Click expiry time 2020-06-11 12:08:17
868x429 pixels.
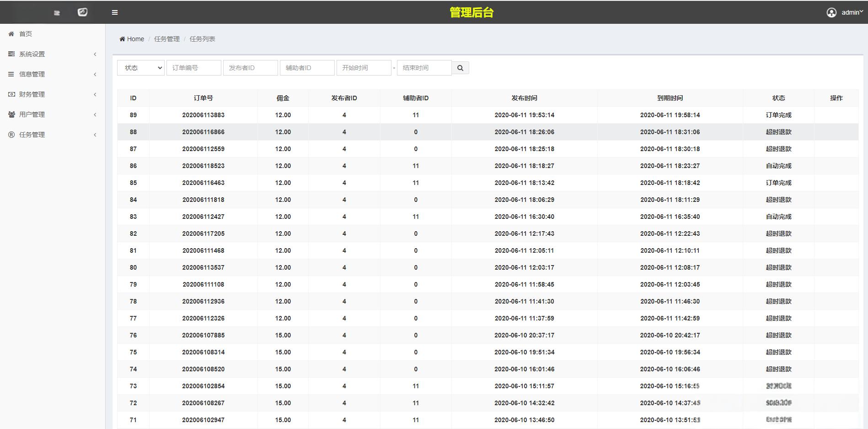[x=670, y=267]
